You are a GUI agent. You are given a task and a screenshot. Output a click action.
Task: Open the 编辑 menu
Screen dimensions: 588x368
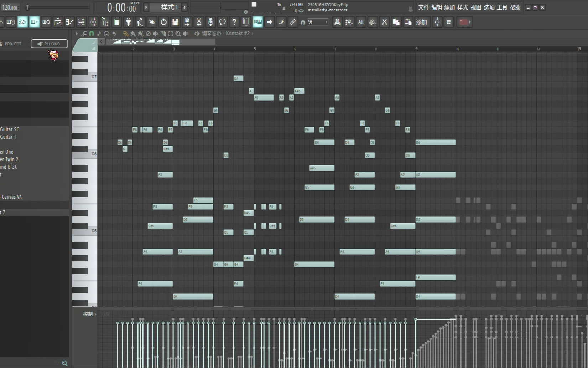[436, 7]
